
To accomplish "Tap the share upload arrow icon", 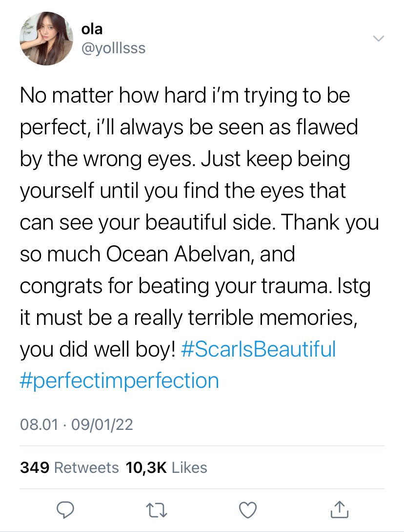I will [x=339, y=510].
